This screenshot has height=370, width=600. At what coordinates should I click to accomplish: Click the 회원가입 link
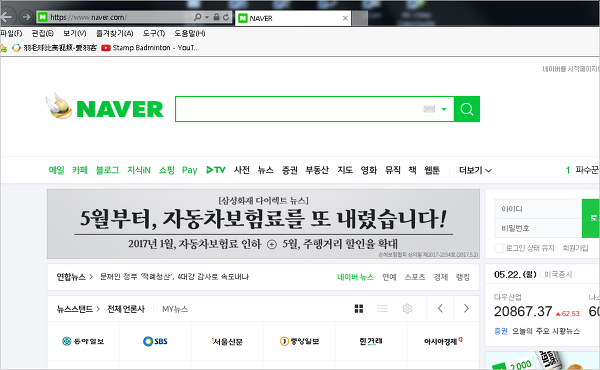pyautogui.click(x=575, y=248)
